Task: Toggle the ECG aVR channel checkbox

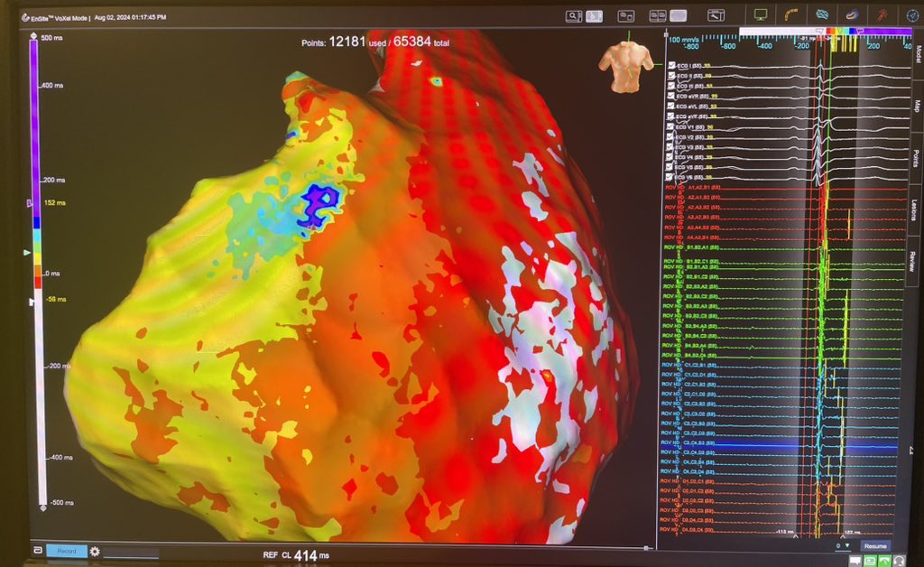Action: click(671, 96)
